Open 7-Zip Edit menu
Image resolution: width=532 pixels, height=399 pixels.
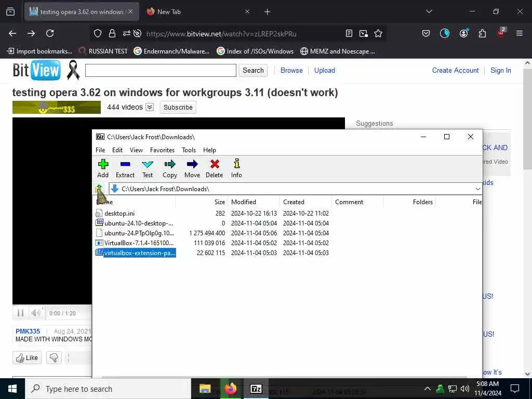coord(117,150)
